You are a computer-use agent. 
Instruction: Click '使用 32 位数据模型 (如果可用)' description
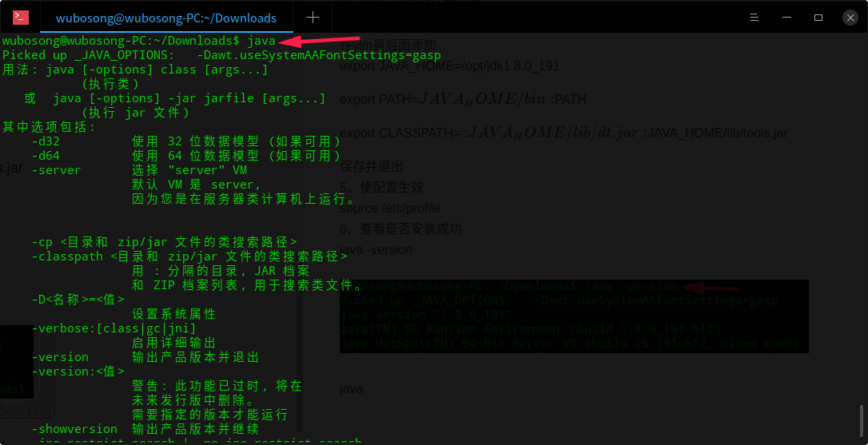(237, 141)
